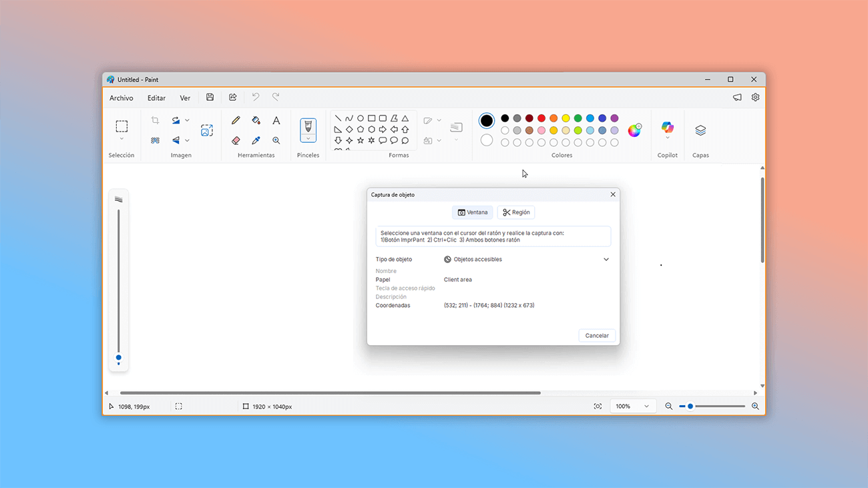The image size is (868, 488).
Task: Toggle Ventana capture mode
Action: (472, 212)
